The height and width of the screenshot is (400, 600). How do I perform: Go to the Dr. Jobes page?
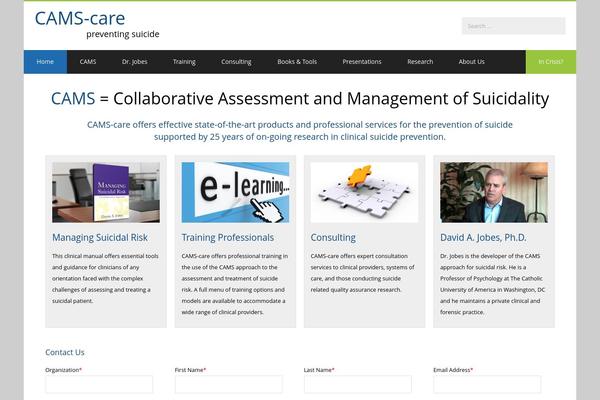134,62
